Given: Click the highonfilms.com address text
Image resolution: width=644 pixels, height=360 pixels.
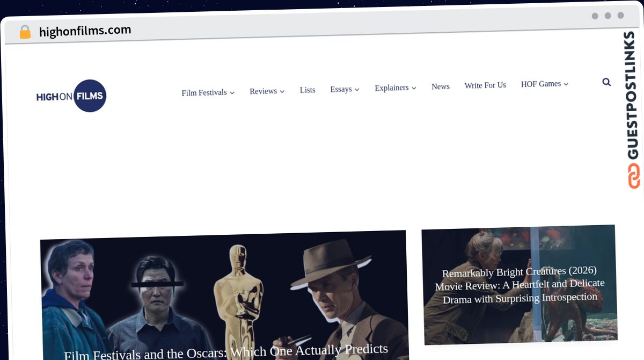Looking at the screenshot, I should (x=85, y=31).
